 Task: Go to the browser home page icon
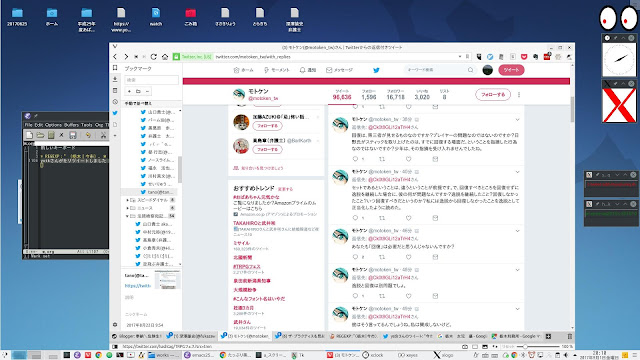[x=165, y=57]
